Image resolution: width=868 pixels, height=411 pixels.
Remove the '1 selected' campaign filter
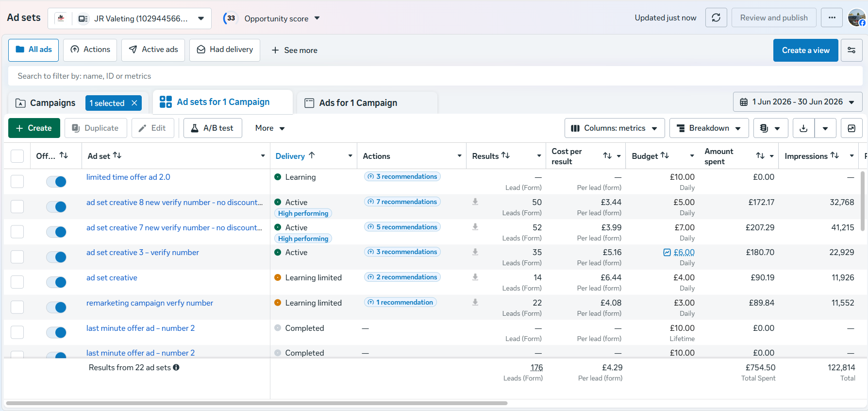pos(134,103)
